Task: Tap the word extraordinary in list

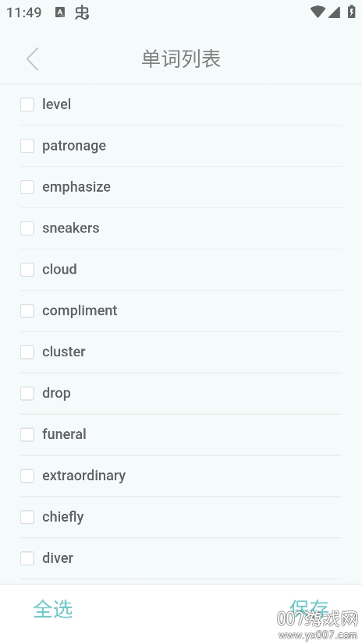Action: pyautogui.click(x=83, y=476)
